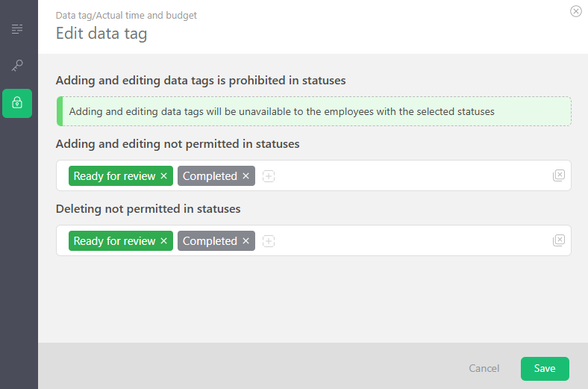This screenshot has width=588, height=389.
Task: Remove Completed from adding and editing statuses
Action: tap(246, 176)
